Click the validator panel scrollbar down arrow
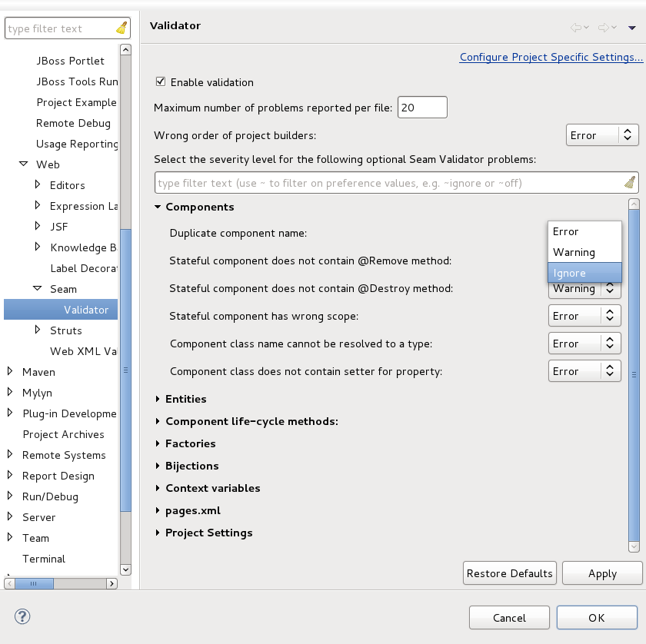This screenshot has width=646, height=644. pyautogui.click(x=634, y=546)
